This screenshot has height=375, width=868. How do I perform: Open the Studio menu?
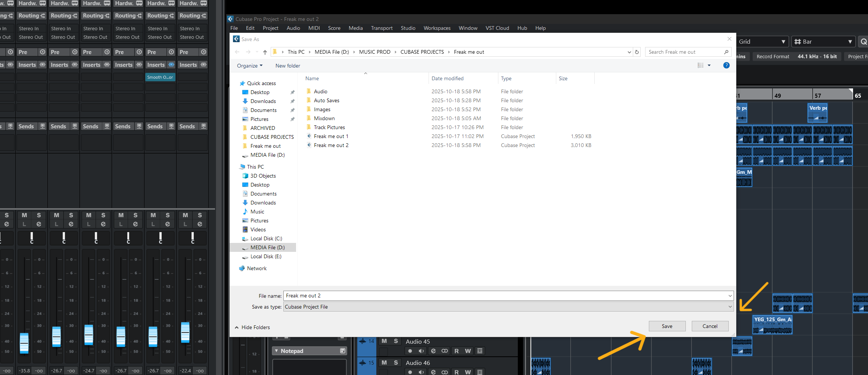(408, 28)
